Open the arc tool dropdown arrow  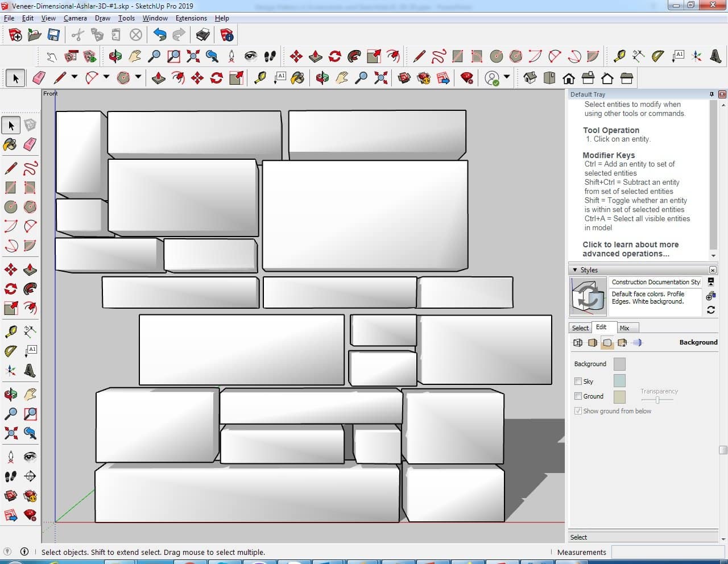tap(106, 78)
